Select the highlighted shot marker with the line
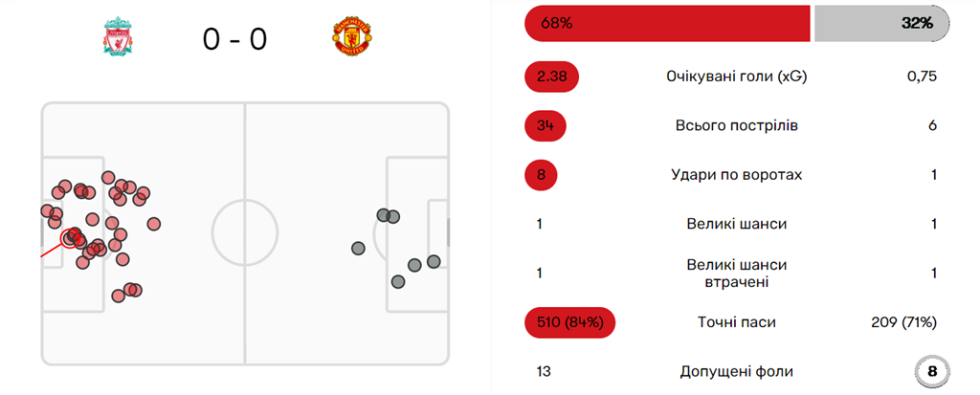The width and height of the screenshot is (980, 395). pos(71,237)
